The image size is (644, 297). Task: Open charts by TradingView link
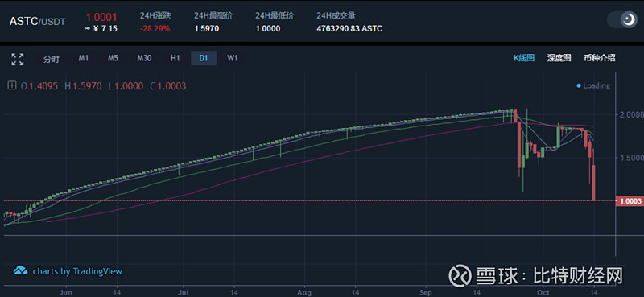[77, 271]
